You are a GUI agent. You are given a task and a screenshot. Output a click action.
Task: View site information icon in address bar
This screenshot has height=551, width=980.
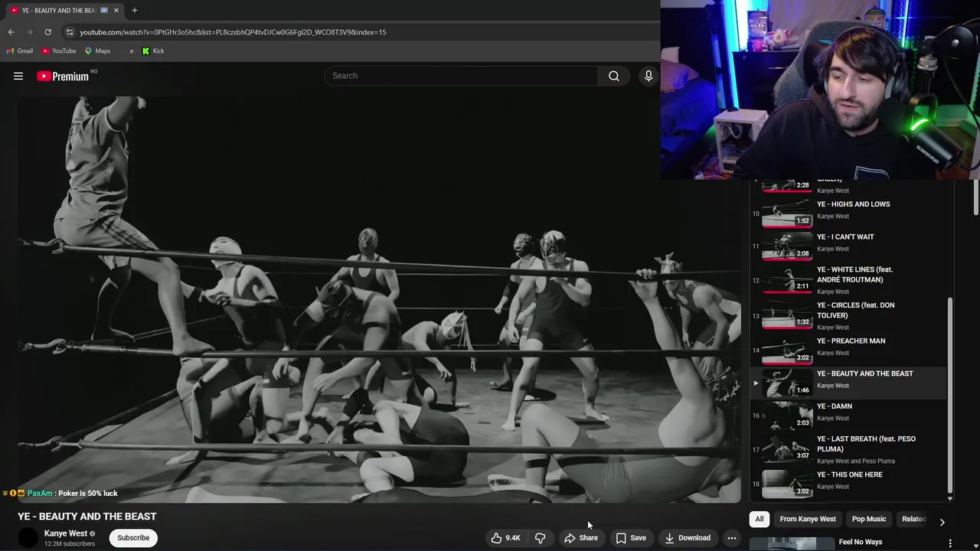(x=70, y=32)
